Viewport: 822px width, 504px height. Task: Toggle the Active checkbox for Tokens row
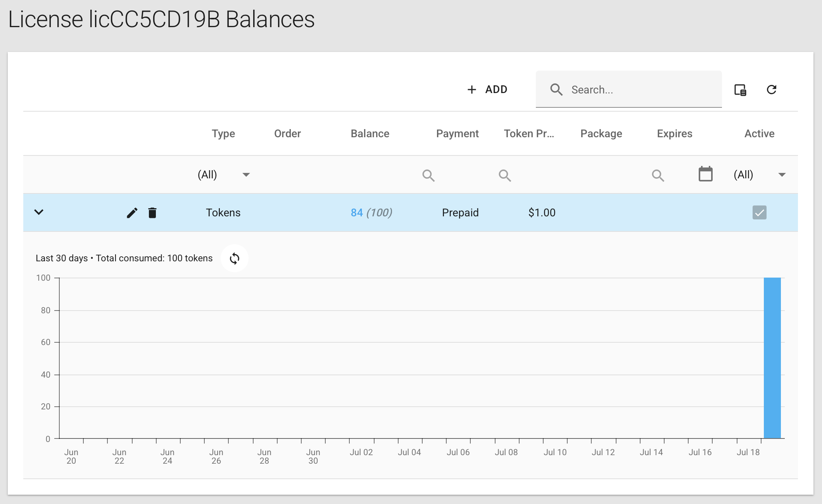pos(759,212)
